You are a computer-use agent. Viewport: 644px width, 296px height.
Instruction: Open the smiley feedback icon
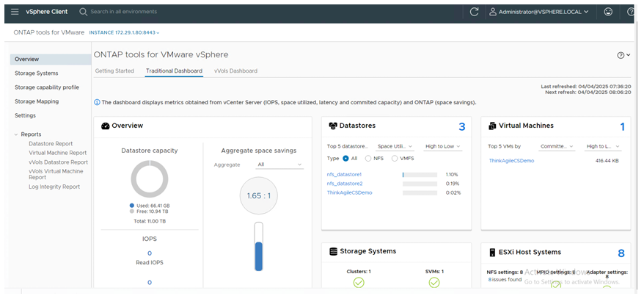tap(608, 12)
